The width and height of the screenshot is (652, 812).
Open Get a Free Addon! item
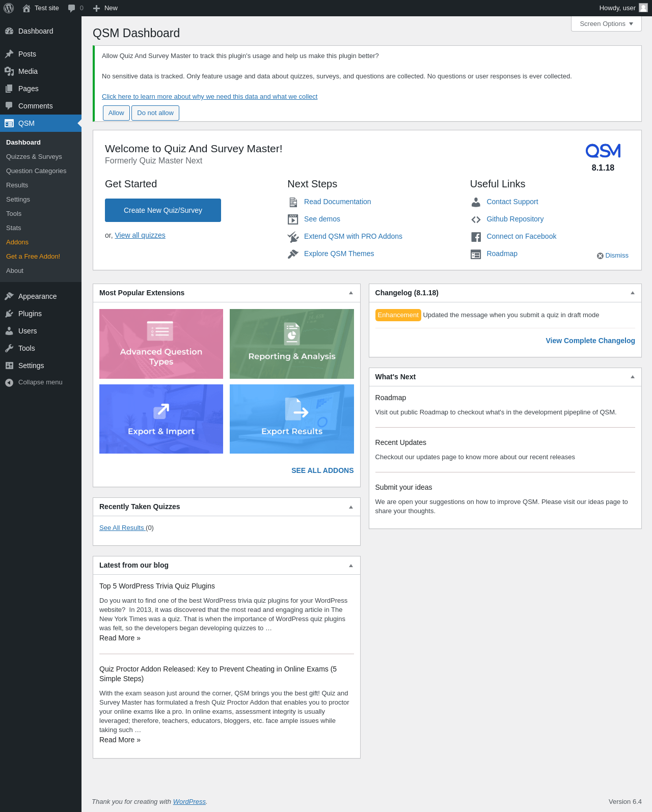pos(33,257)
